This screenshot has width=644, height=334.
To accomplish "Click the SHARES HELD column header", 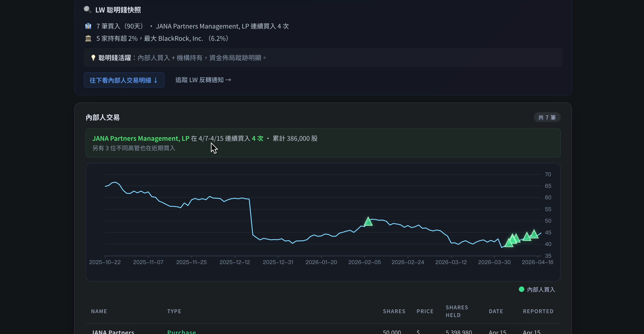I will pos(457,311).
